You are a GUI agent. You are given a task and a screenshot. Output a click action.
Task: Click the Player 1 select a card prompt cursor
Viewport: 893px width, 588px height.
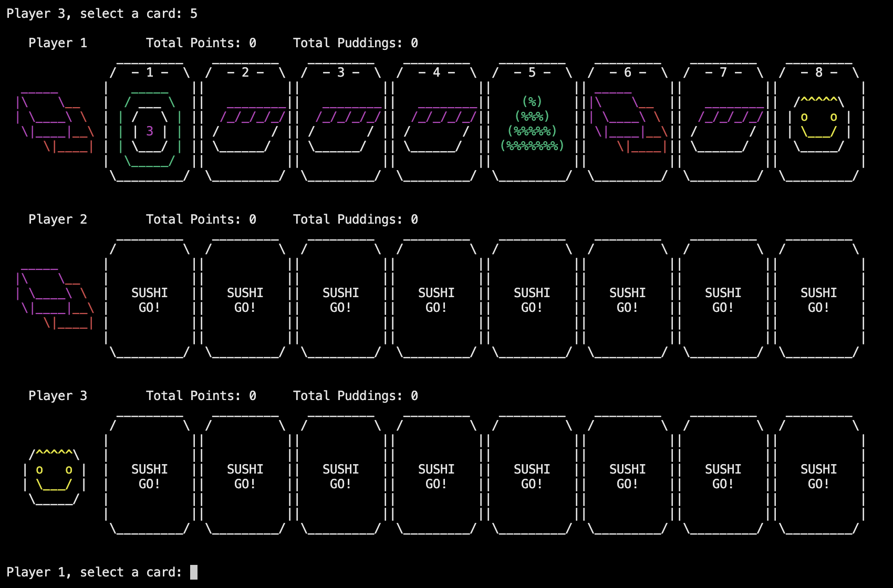[x=194, y=572]
